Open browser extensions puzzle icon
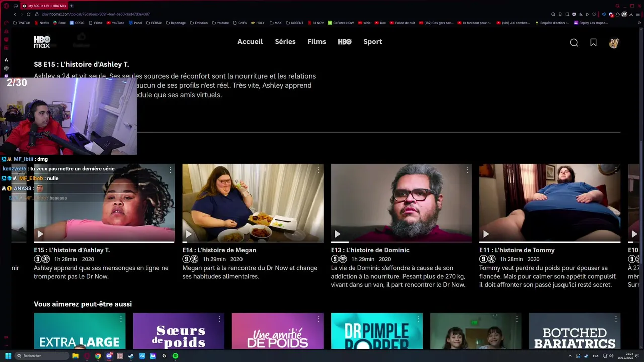 pos(618,14)
